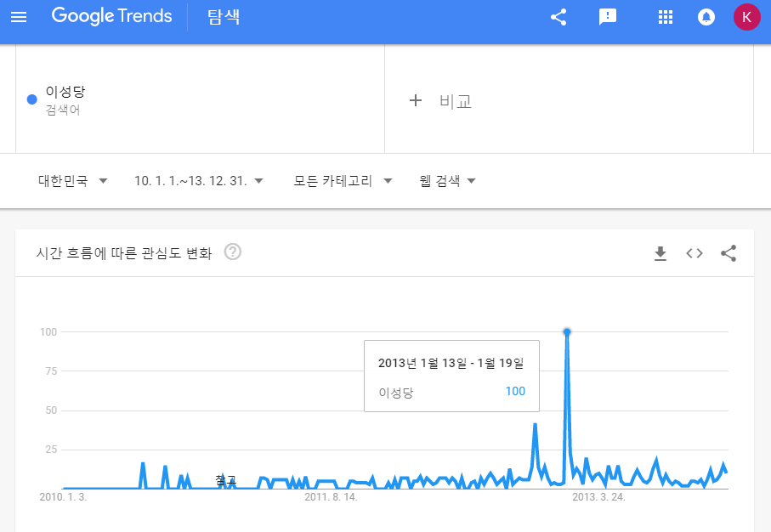Open the notifications bell

coord(706,17)
